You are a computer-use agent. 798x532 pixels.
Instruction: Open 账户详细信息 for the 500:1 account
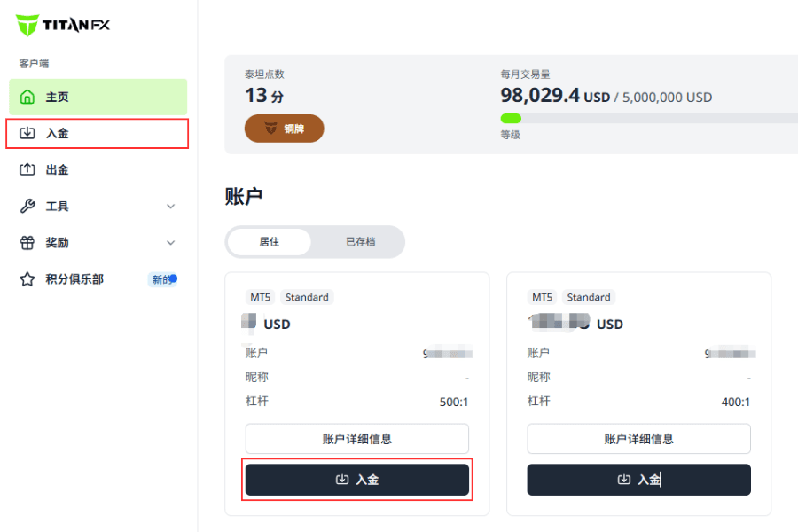point(356,438)
